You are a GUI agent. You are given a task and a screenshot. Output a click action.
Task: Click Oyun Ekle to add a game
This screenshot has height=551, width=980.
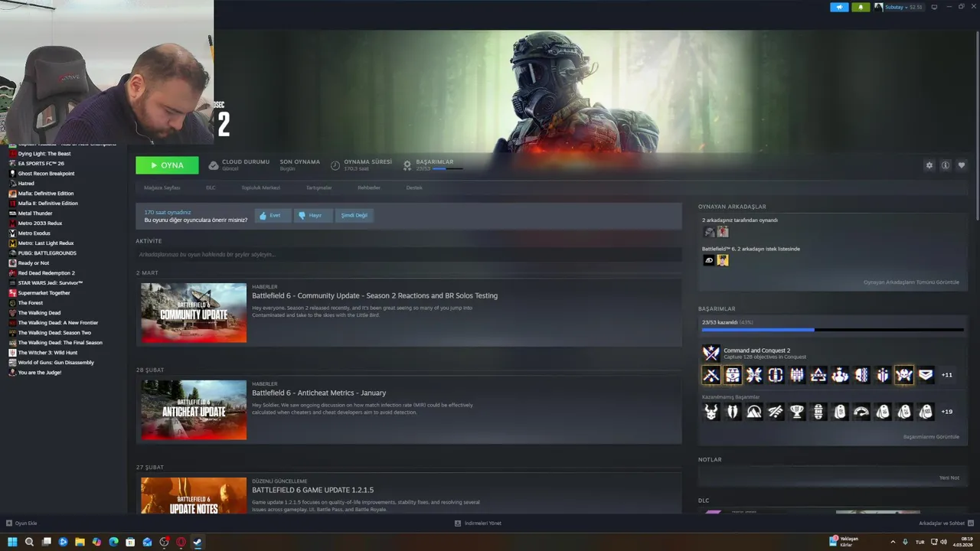pos(21,523)
